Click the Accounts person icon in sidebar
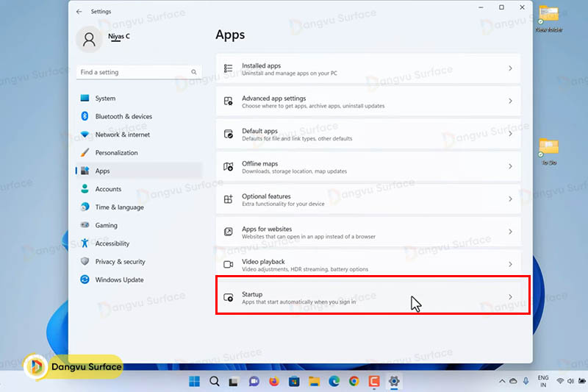The image size is (588, 392). click(85, 189)
